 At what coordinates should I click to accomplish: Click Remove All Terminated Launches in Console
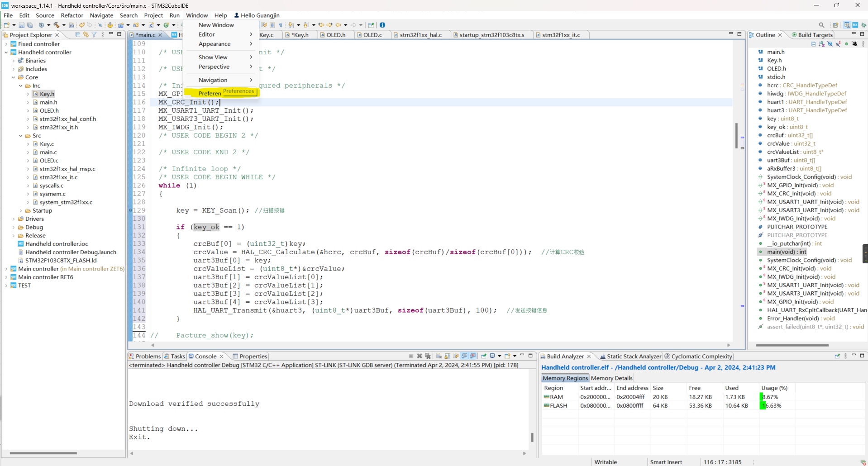tap(428, 356)
